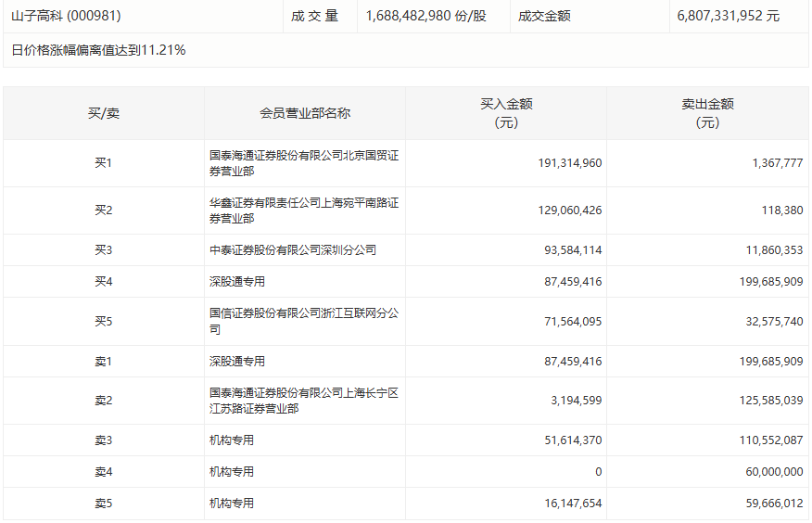
Task: Select 199,685,909 in the 卖1 row
Action: (x=771, y=362)
